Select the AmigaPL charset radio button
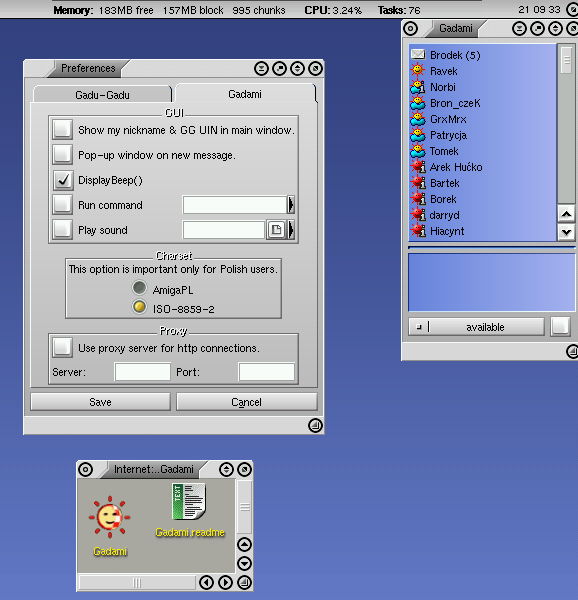 click(139, 288)
